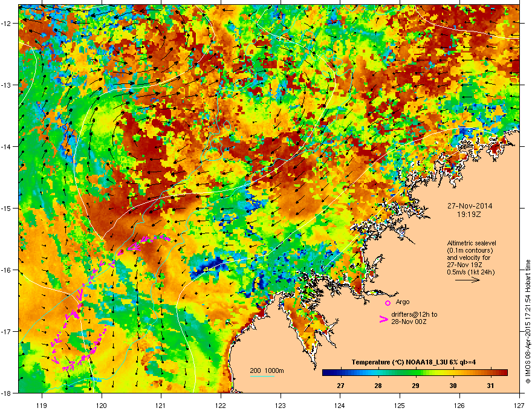Click the temperature colorbar at 31 degrees
Screen dimensions: 532x411
pyautogui.click(x=490, y=373)
